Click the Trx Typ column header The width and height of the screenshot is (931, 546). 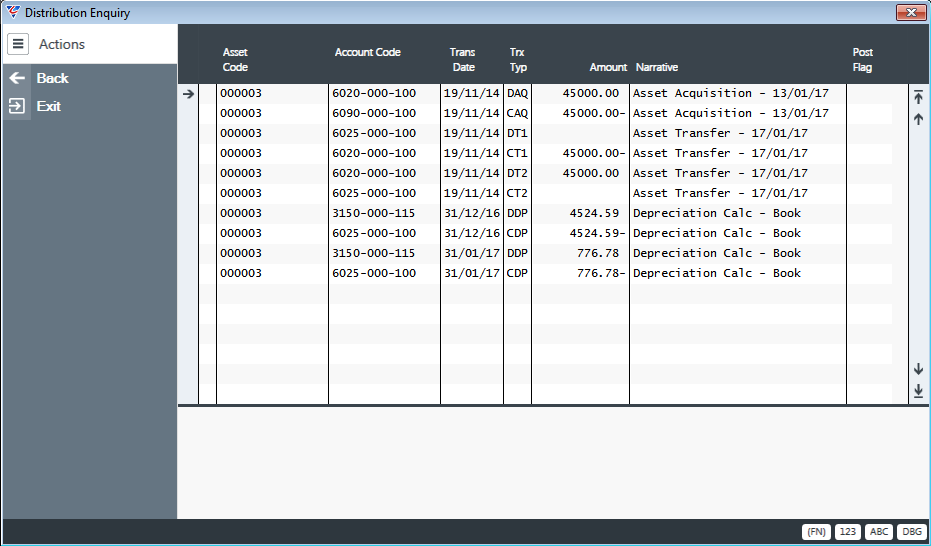pyautogui.click(x=518, y=59)
